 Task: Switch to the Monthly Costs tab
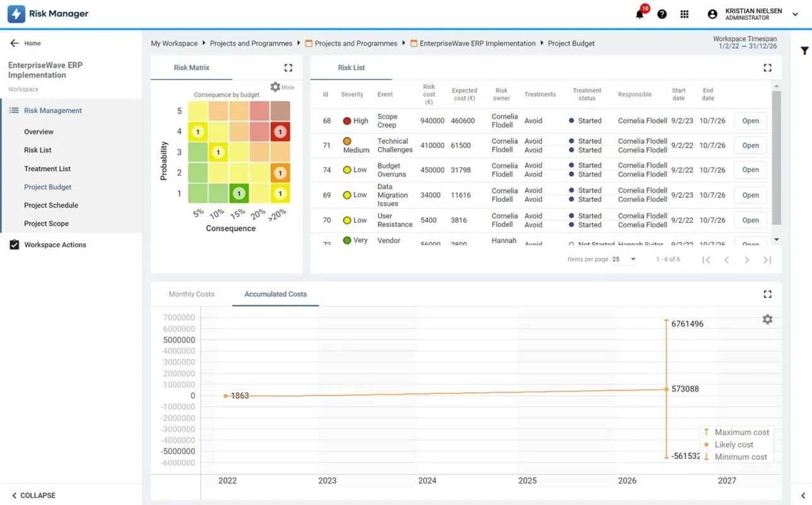click(x=191, y=294)
